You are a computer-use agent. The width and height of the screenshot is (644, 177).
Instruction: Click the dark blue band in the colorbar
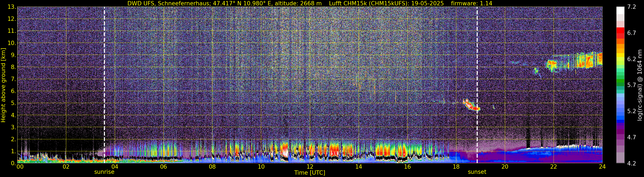(620, 121)
